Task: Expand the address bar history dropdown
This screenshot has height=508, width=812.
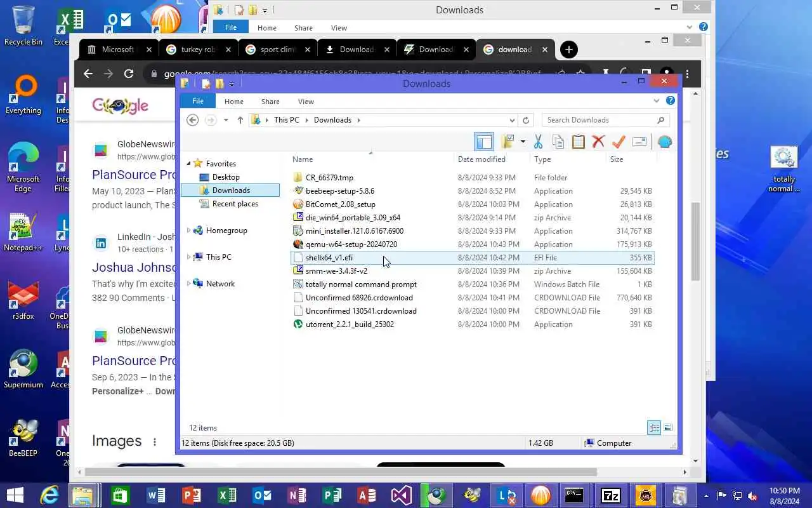Action: click(x=512, y=120)
